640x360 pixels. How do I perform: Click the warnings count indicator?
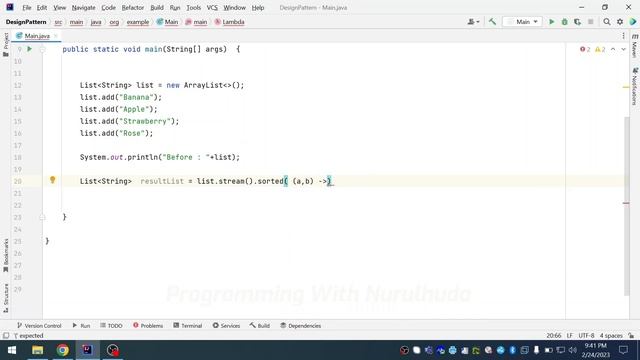click(x=600, y=49)
